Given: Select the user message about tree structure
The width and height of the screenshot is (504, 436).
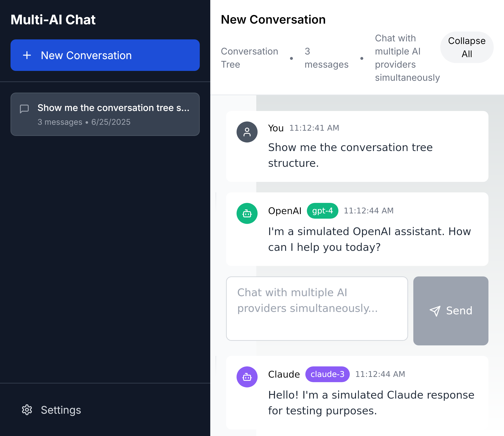Looking at the screenshot, I should pyautogui.click(x=357, y=146).
